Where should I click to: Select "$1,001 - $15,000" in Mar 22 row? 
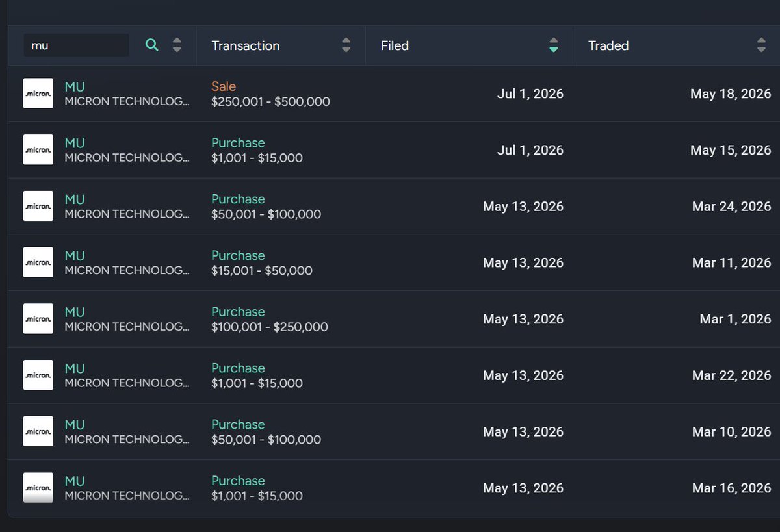tap(257, 383)
